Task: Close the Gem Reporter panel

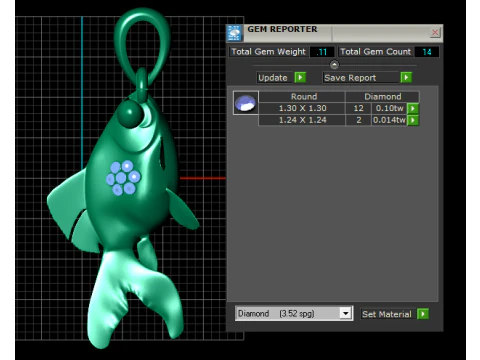Action: pyautogui.click(x=435, y=32)
